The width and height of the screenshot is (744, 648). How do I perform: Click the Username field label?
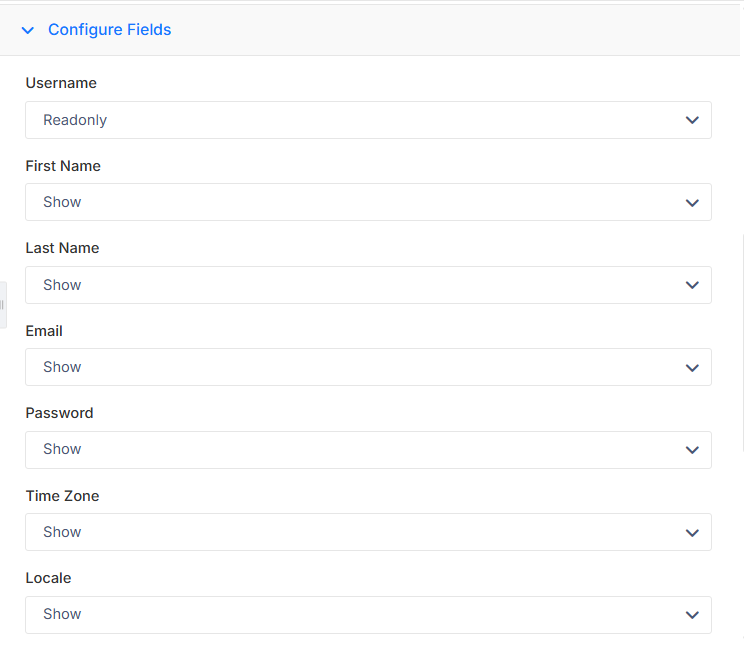pos(61,83)
